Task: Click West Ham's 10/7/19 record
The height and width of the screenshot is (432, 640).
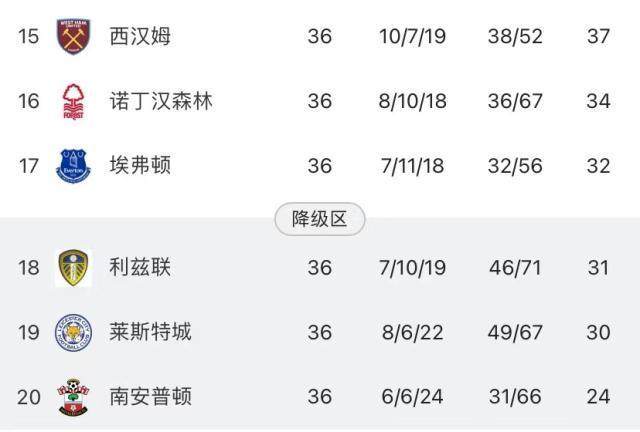Action: (x=413, y=37)
